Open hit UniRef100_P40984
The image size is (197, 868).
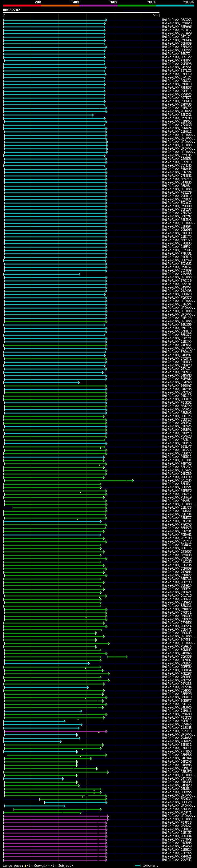pyautogui.click(x=177, y=501)
